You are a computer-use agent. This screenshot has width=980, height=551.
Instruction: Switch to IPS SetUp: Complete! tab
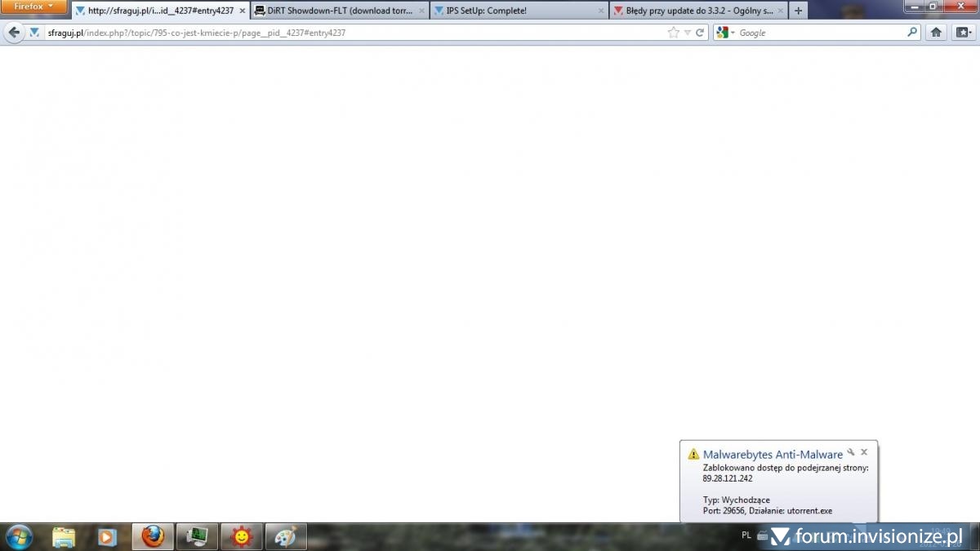pos(519,11)
